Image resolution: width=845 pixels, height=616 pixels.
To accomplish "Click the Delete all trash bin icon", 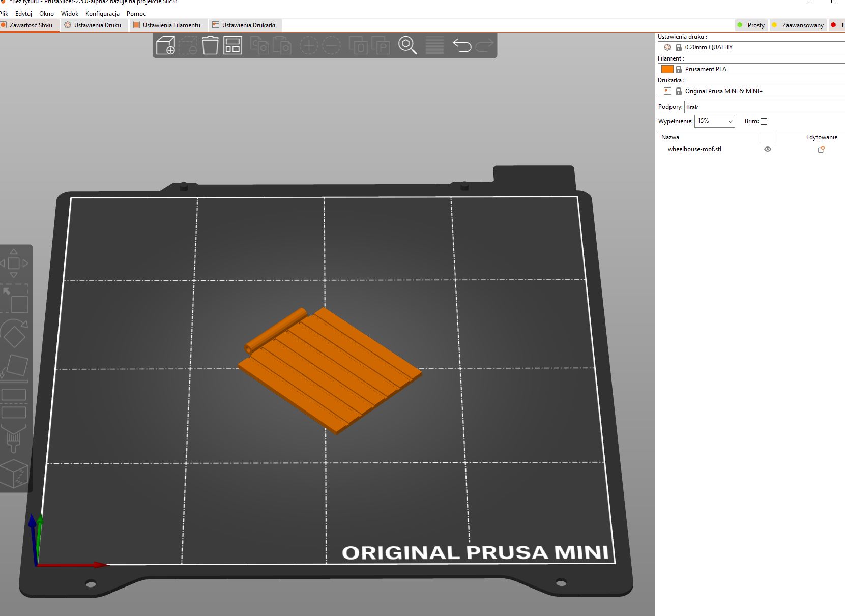I will click(x=210, y=45).
